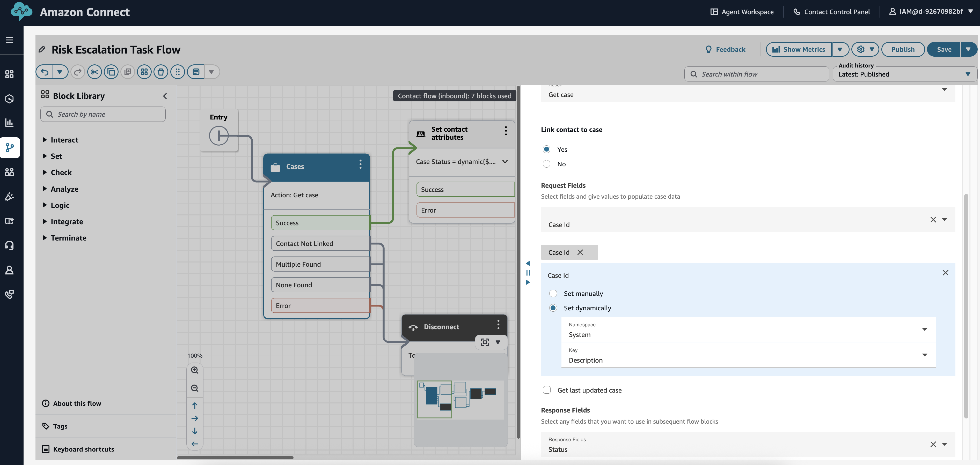
Task: Click Show Metrics
Action: click(x=798, y=49)
